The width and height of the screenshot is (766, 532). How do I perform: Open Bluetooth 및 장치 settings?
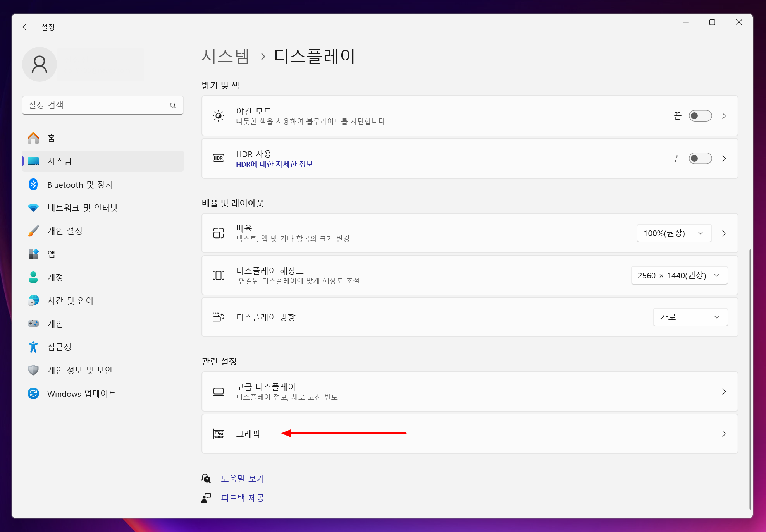pyautogui.click(x=80, y=185)
